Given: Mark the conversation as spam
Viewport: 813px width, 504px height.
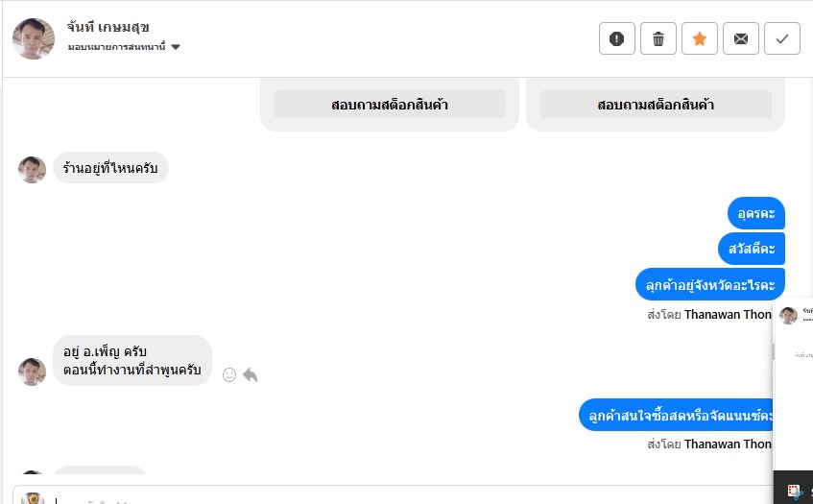Looking at the screenshot, I should tap(617, 38).
